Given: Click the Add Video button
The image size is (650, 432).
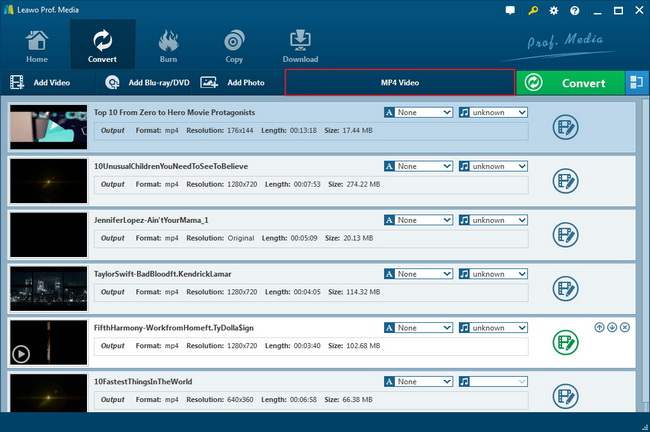Looking at the screenshot, I should (40, 83).
